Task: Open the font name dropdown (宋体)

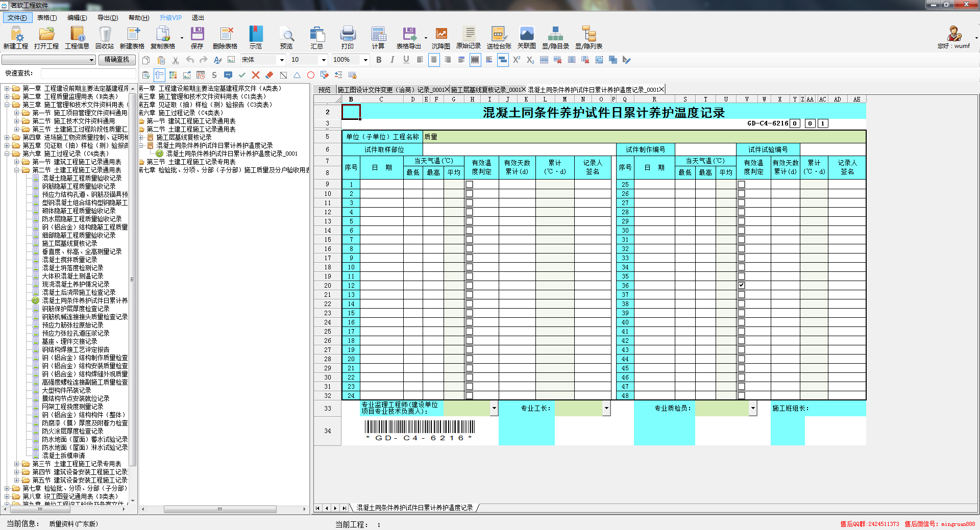Action: pyautogui.click(x=282, y=60)
